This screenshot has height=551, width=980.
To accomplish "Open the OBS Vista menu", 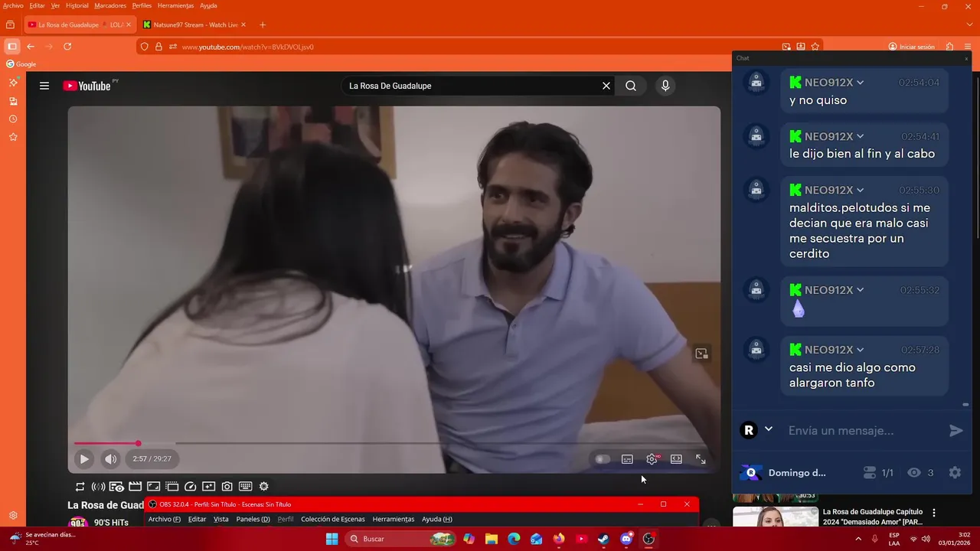I will coord(221,519).
